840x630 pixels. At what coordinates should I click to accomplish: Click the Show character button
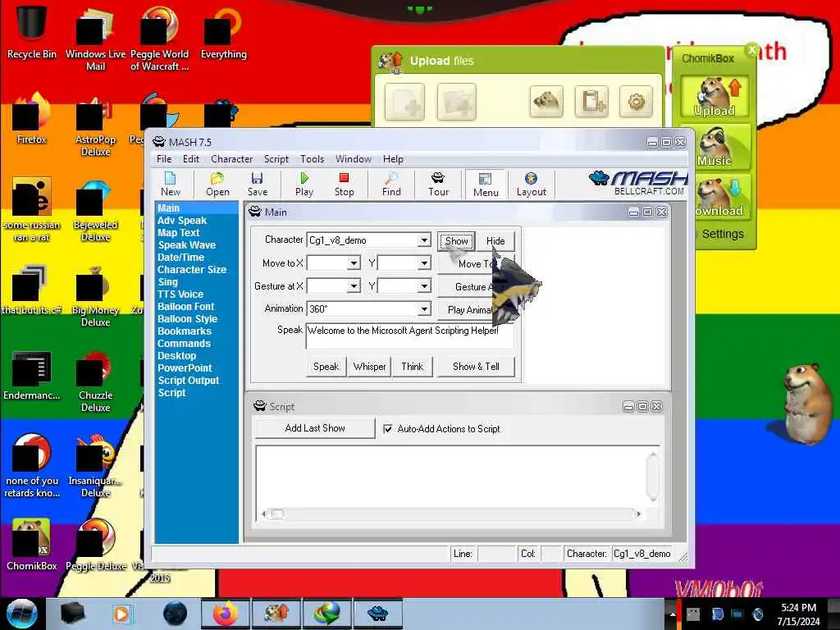pos(456,241)
